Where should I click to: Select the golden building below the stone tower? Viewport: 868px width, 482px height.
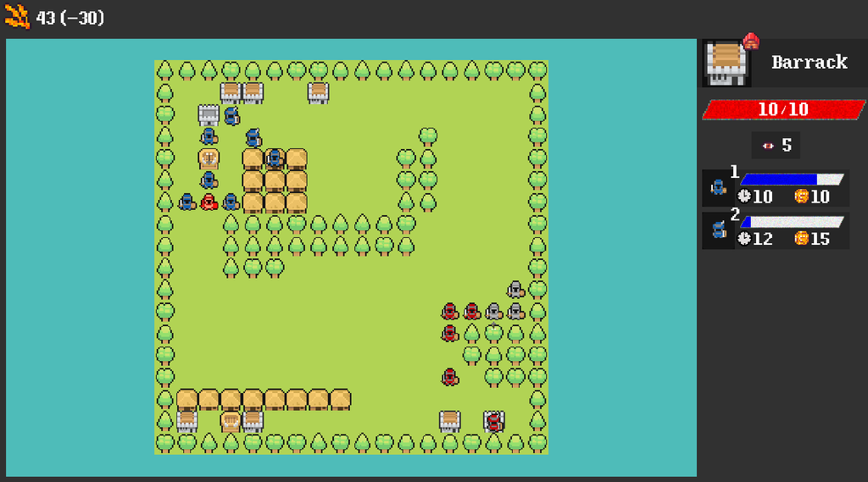point(209,158)
